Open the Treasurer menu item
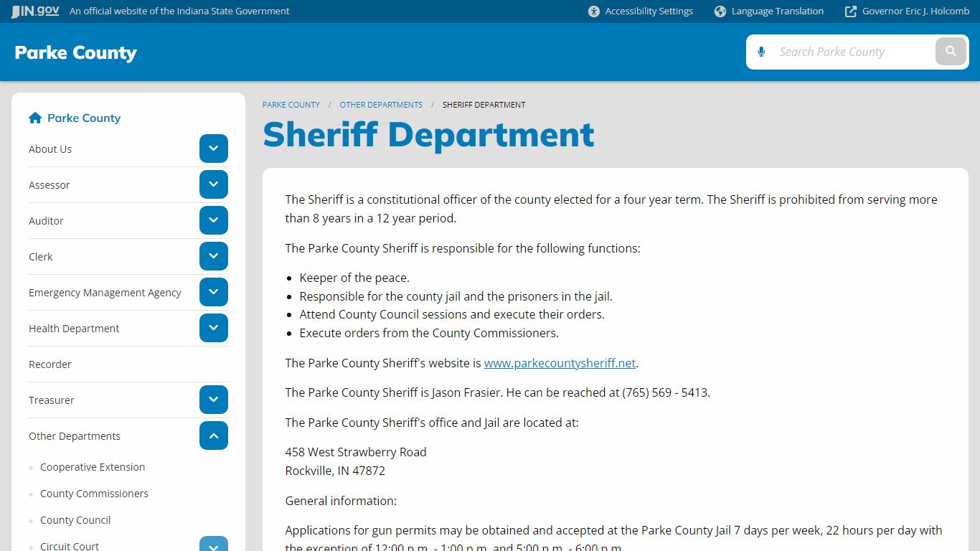The width and height of the screenshot is (980, 551). [52, 400]
